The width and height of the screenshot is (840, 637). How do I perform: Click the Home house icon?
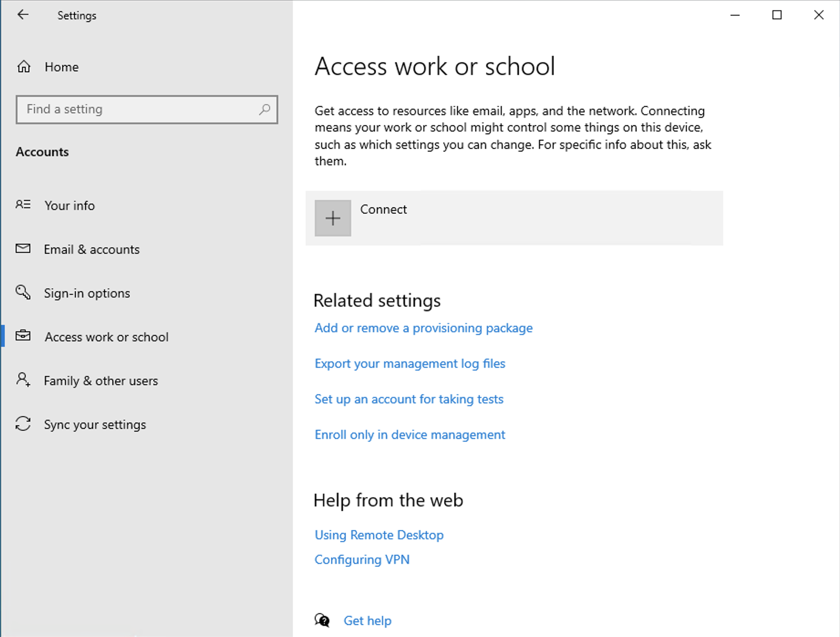[x=24, y=67]
